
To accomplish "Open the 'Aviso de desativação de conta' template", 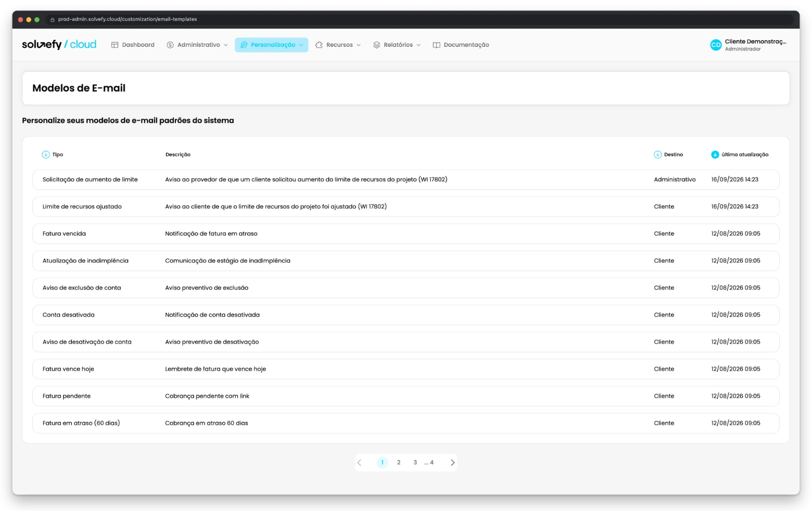I will 406,342.
